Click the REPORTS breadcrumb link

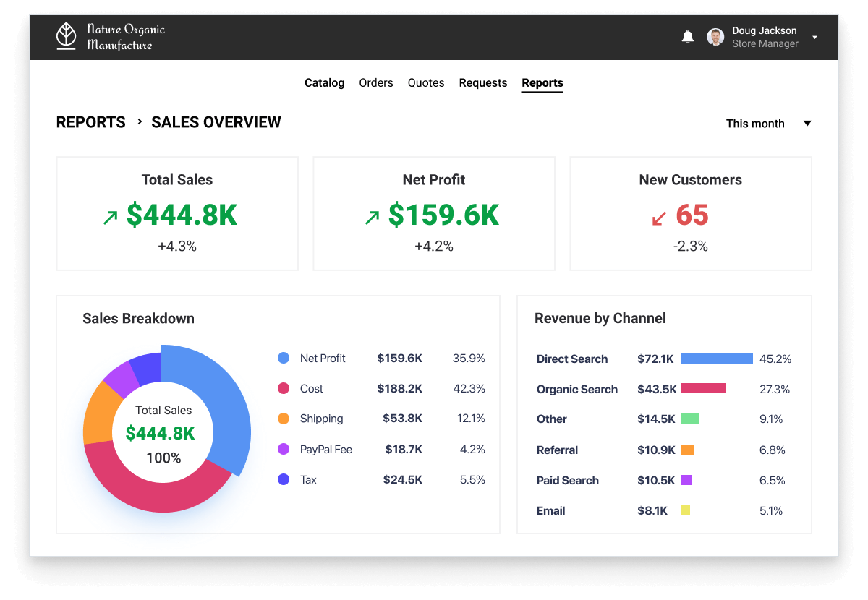(91, 122)
